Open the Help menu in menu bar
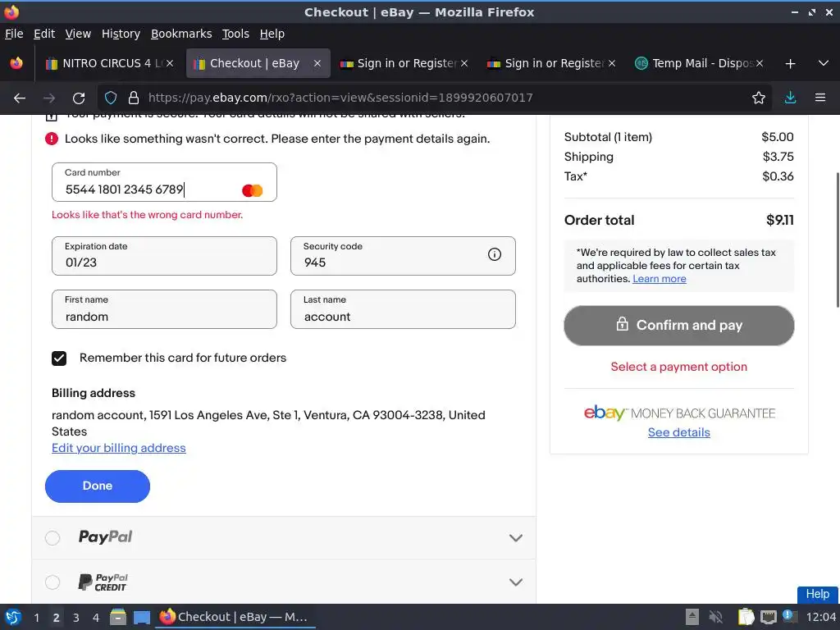 click(x=272, y=34)
